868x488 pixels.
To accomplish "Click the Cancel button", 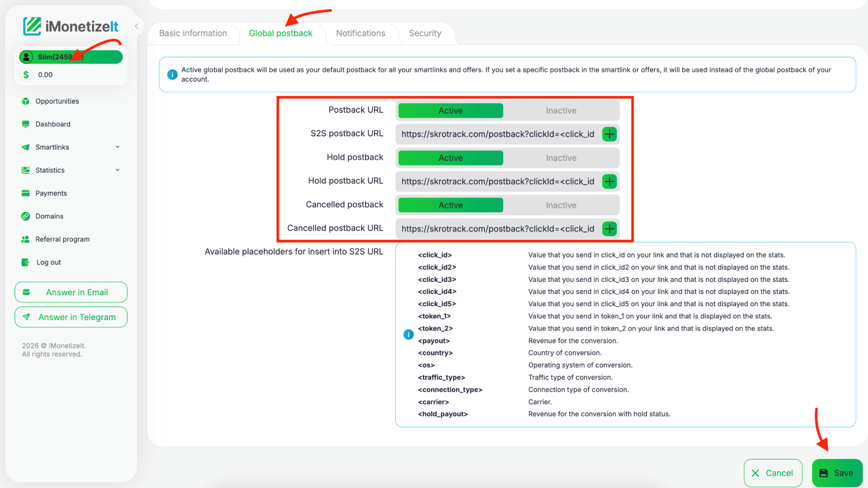I will [773, 474].
